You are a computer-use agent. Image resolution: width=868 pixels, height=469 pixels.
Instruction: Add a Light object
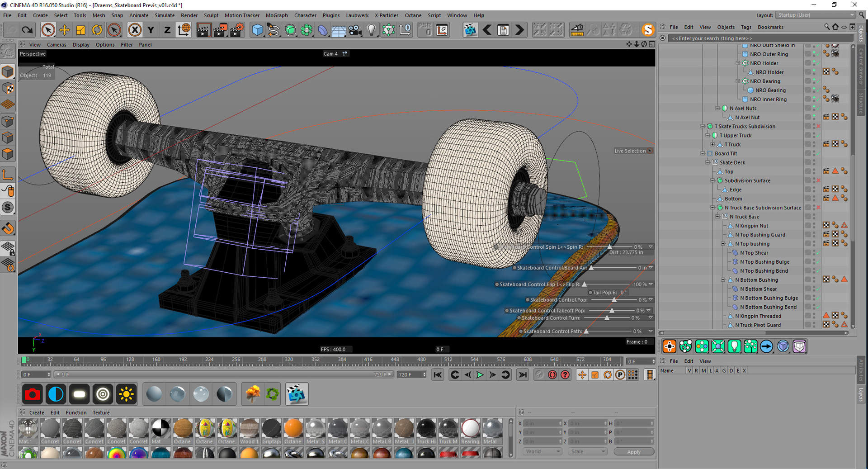tap(372, 30)
